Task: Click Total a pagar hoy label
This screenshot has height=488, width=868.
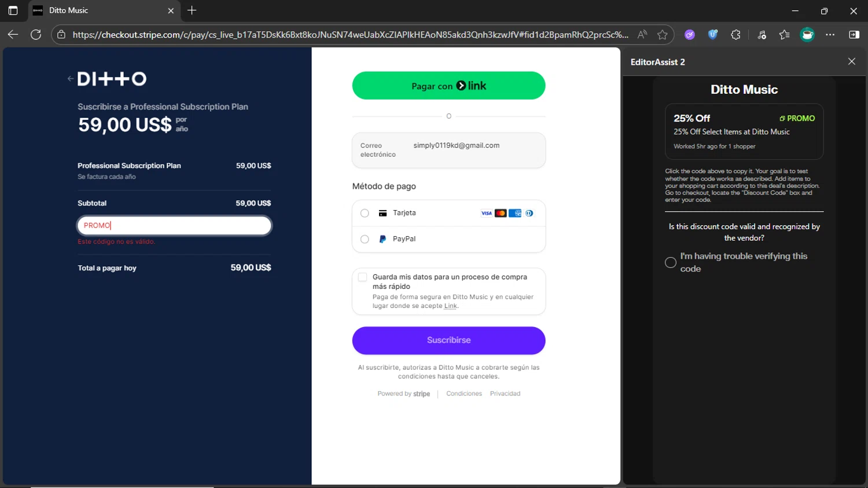Action: coord(107,268)
